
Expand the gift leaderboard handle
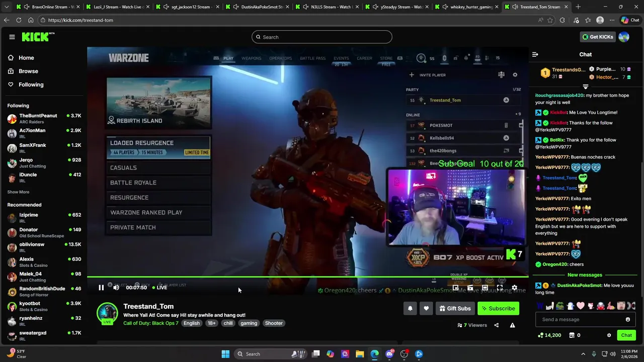pos(585,86)
